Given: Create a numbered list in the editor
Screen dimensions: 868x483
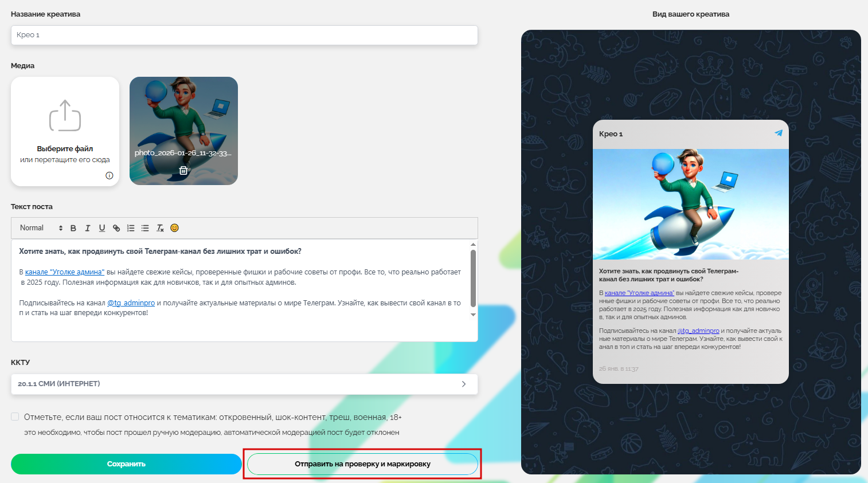Looking at the screenshot, I should coord(131,228).
